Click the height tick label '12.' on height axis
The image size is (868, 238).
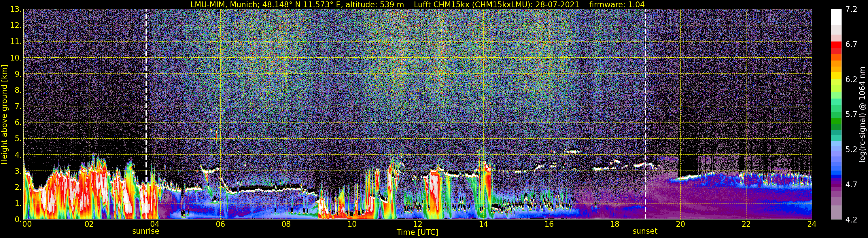16,26
